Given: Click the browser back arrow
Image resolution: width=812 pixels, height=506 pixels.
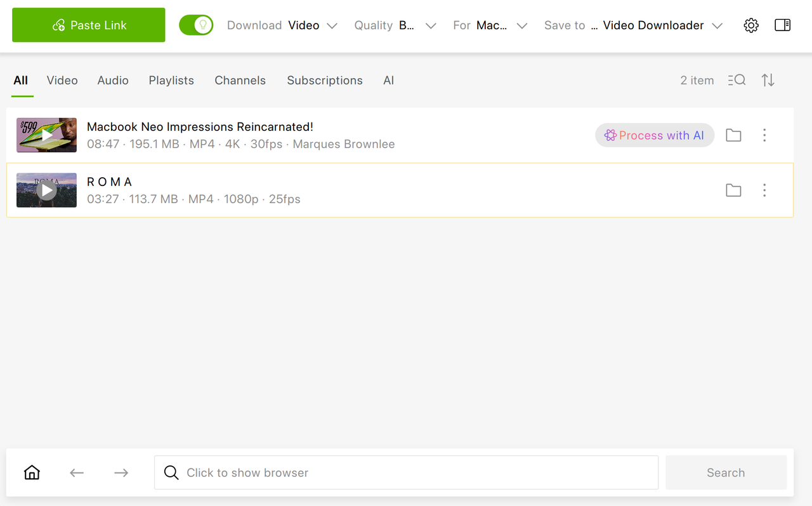Looking at the screenshot, I should point(77,472).
